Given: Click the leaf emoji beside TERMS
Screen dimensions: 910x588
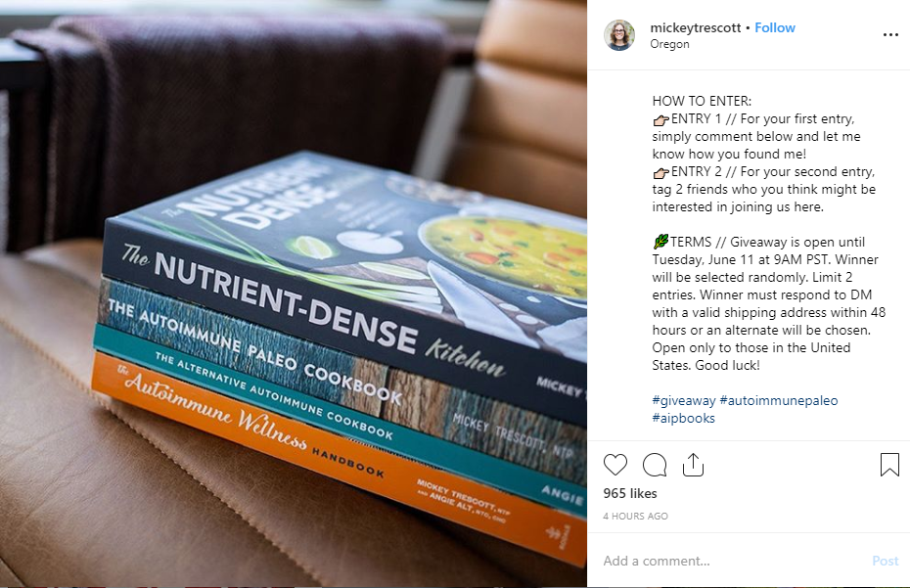Looking at the screenshot, I should pos(661,242).
